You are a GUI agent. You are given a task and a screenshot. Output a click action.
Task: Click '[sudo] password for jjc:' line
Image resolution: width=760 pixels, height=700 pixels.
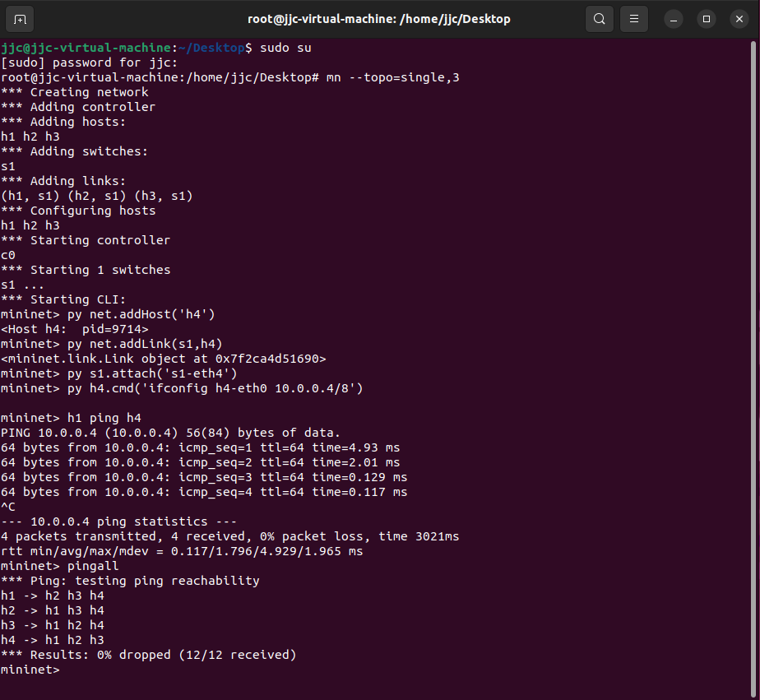click(89, 63)
